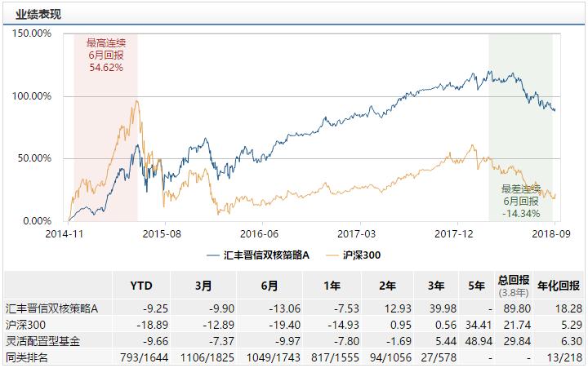Click the blue legend line for 汇丰晋信双核策略A
The width and height of the screenshot is (588, 368).
[x=213, y=255]
